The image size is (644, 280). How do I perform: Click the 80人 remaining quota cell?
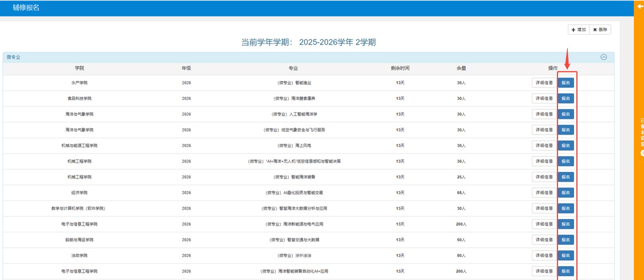[461, 255]
